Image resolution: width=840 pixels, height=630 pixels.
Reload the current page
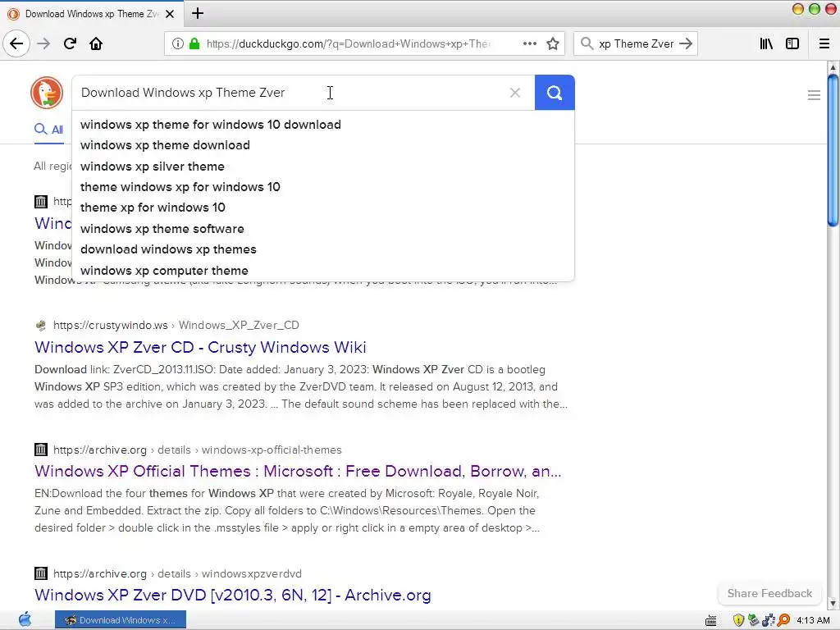pos(70,43)
